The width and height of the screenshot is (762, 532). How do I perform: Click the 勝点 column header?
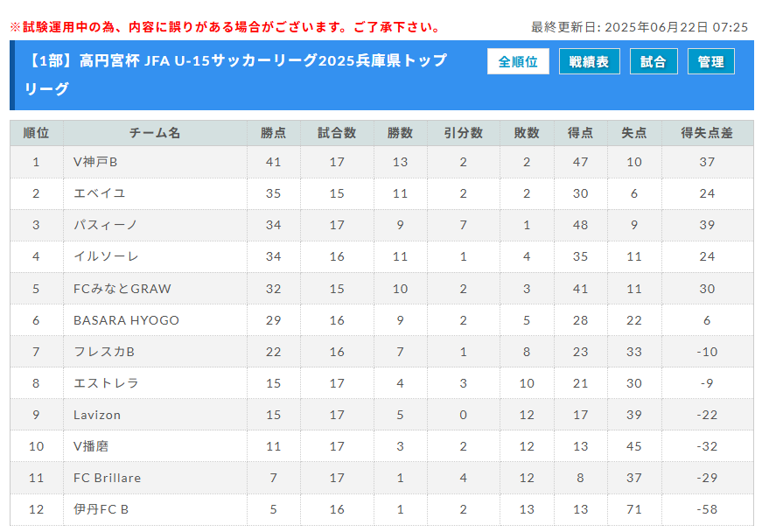[x=273, y=133]
